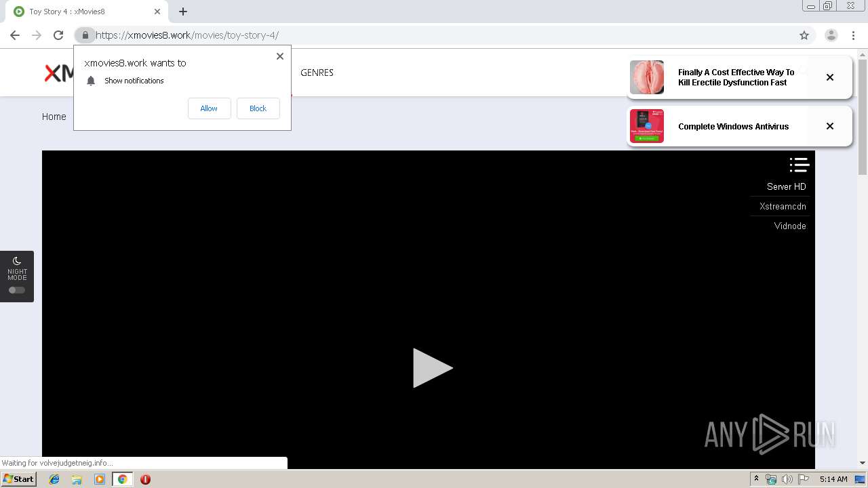Close the Toy Story 4 tab

click(x=157, y=12)
